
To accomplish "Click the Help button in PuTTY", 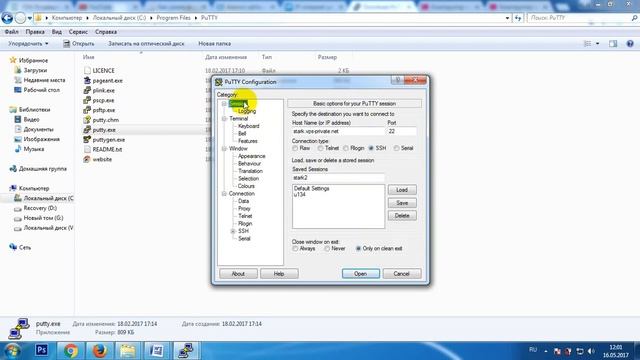I will tap(279, 273).
